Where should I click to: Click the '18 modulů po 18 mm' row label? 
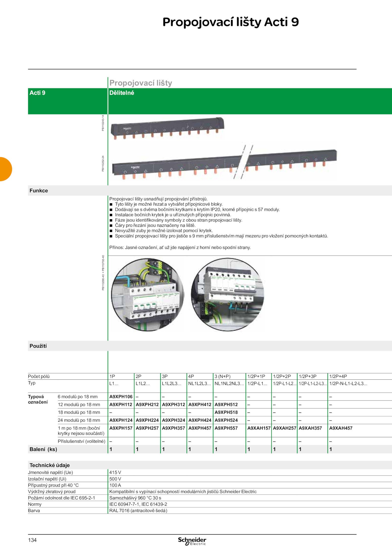click(x=79, y=412)
